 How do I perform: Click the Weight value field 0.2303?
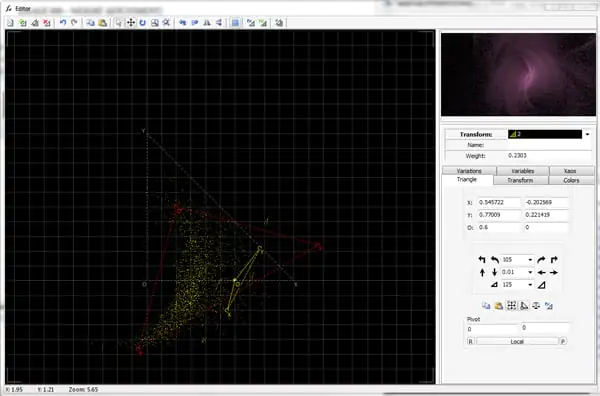[549, 156]
